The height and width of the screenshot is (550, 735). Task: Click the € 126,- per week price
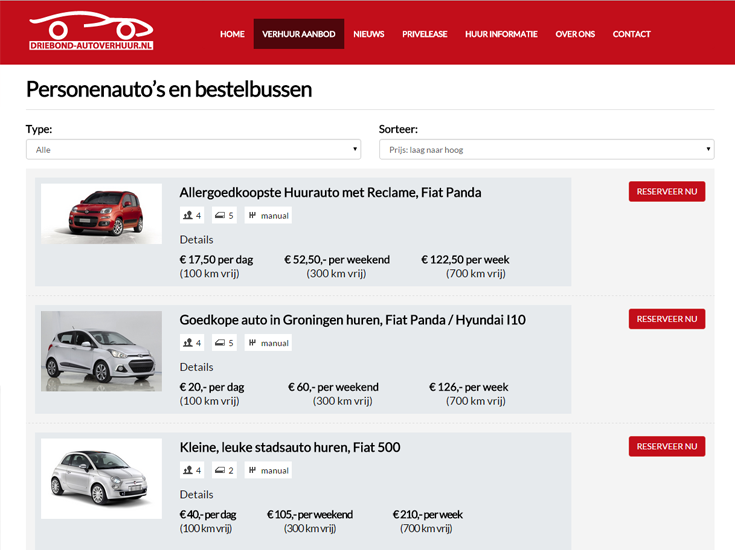coord(468,387)
